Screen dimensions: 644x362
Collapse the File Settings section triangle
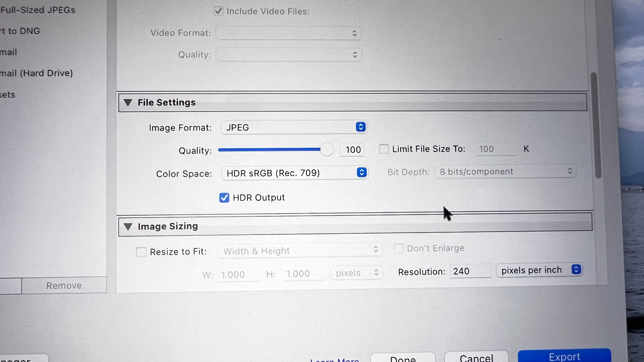128,102
